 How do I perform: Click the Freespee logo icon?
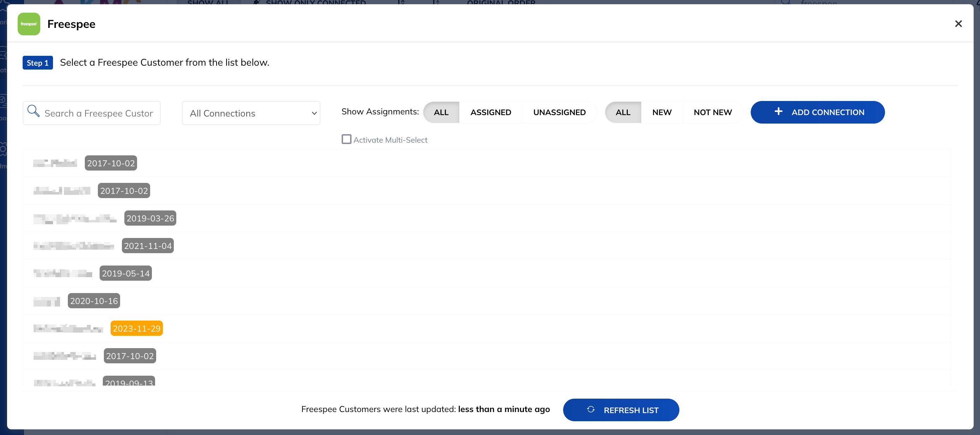point(29,24)
